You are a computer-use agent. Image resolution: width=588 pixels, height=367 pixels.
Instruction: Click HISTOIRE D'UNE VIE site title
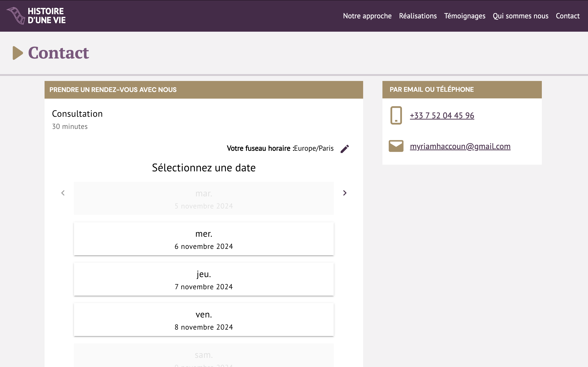click(47, 16)
